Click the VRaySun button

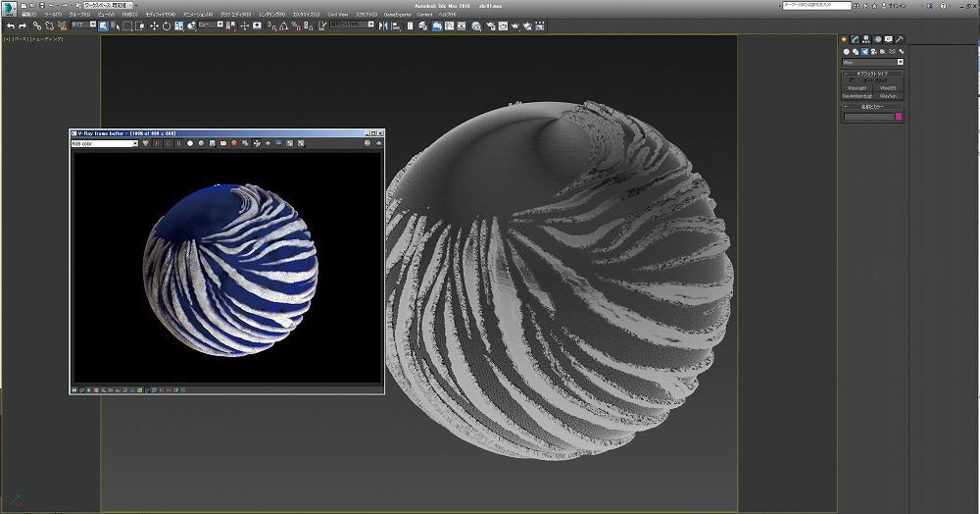point(888,96)
